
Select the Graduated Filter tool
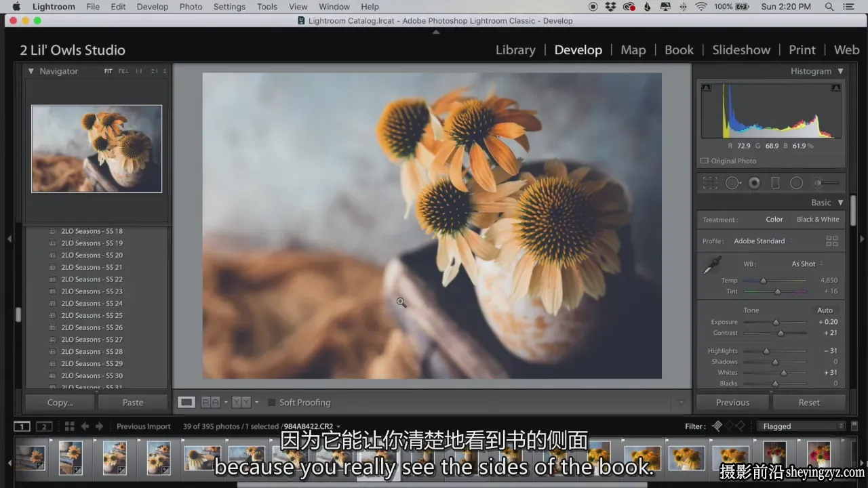tap(775, 183)
